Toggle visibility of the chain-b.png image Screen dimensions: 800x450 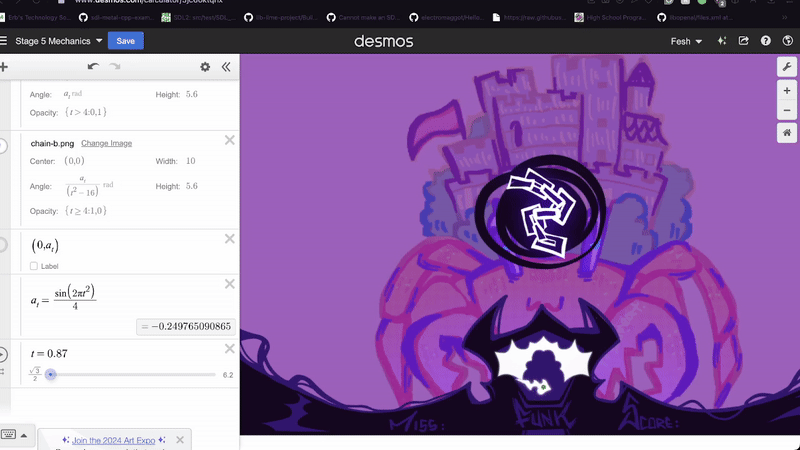click(2, 146)
